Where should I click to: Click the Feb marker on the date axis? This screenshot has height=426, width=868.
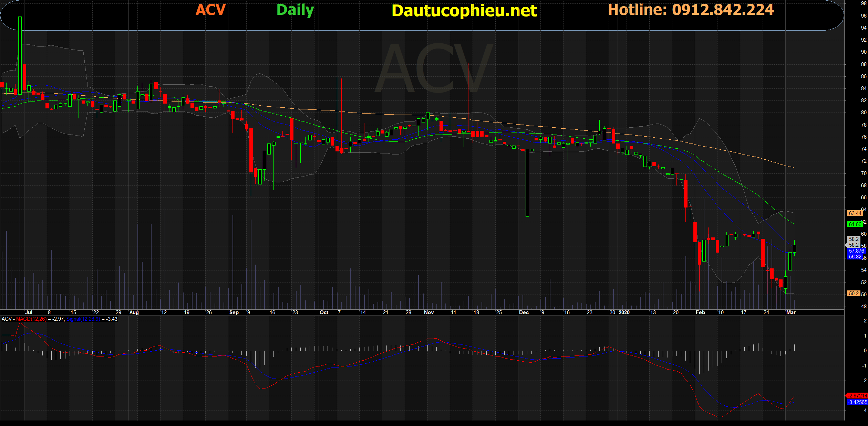coord(700,312)
